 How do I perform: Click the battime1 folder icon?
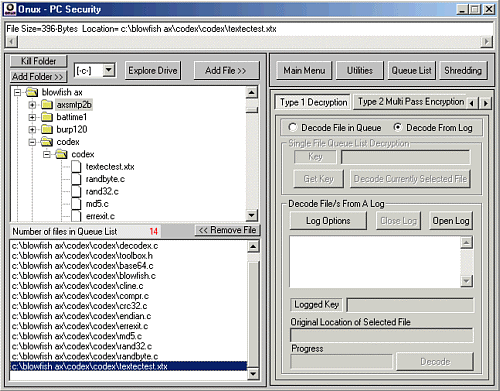[x=47, y=117]
